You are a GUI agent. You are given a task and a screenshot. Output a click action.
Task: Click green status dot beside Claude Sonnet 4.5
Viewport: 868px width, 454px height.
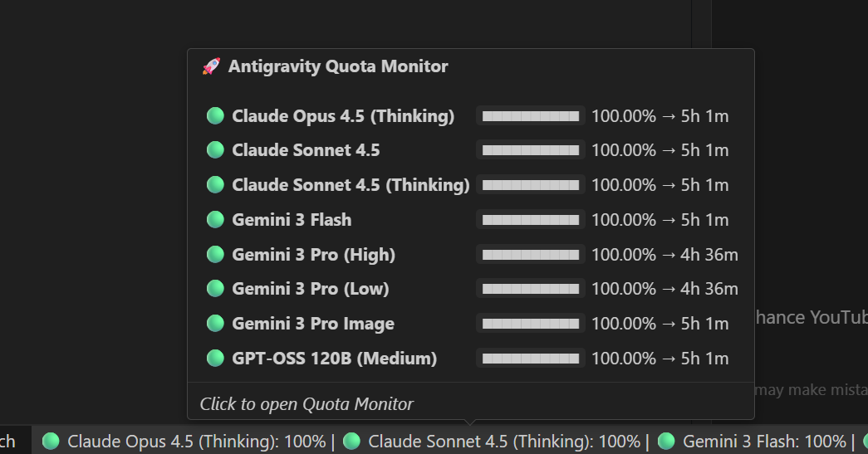(215, 150)
